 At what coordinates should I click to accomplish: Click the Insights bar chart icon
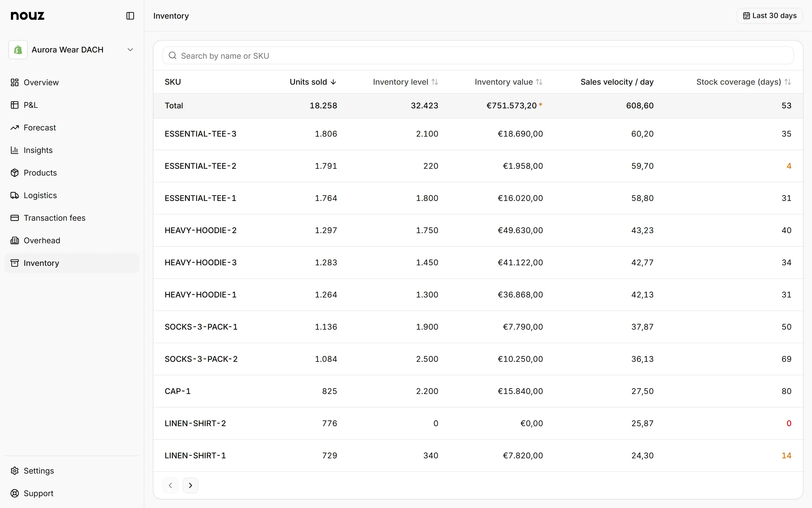click(x=14, y=150)
